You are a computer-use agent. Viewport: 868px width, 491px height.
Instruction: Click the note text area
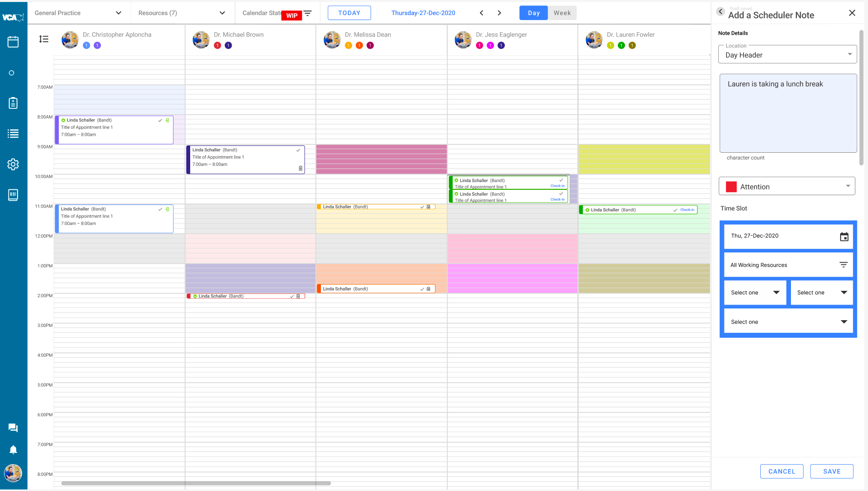click(x=788, y=113)
